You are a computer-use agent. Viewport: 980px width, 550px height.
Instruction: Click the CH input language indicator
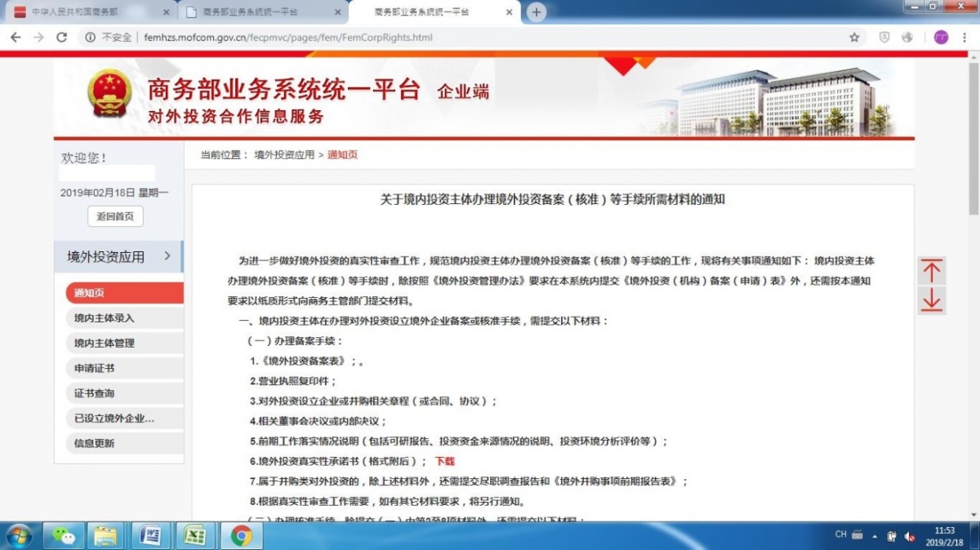[841, 534]
